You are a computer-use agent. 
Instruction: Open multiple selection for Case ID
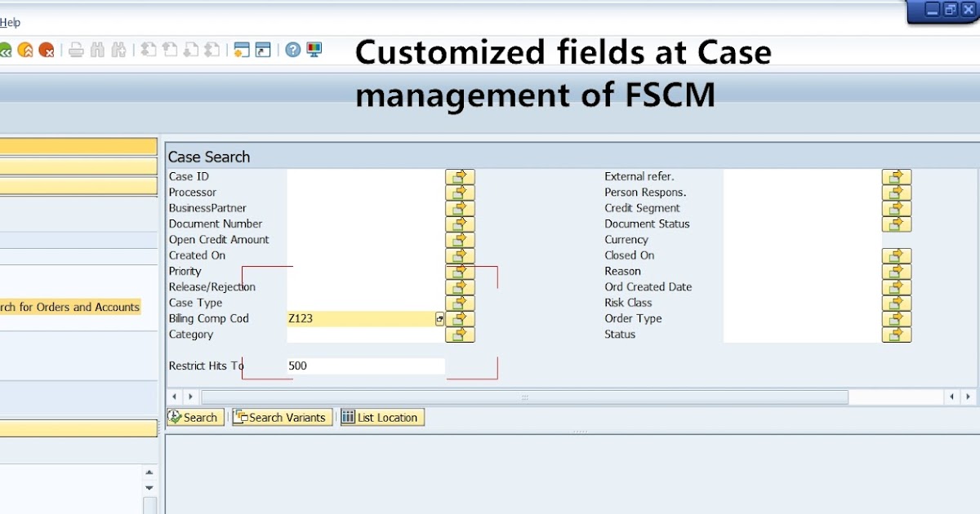460,176
